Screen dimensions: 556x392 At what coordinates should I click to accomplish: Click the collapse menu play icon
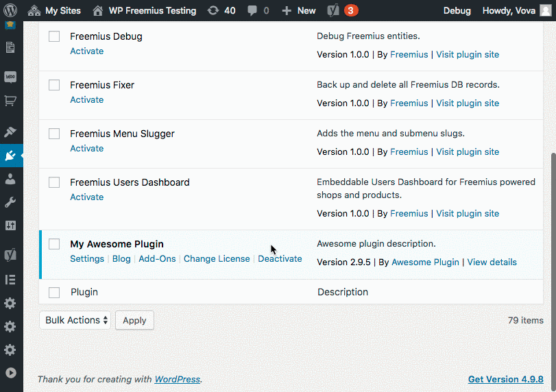10,373
